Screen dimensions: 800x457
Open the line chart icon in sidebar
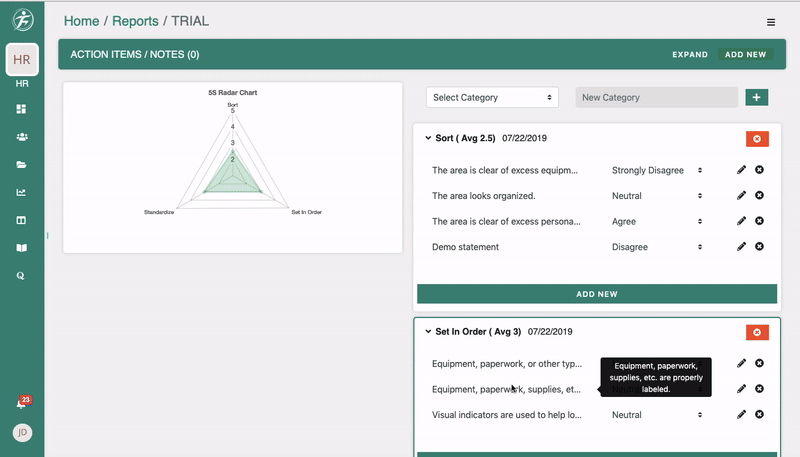(x=21, y=192)
